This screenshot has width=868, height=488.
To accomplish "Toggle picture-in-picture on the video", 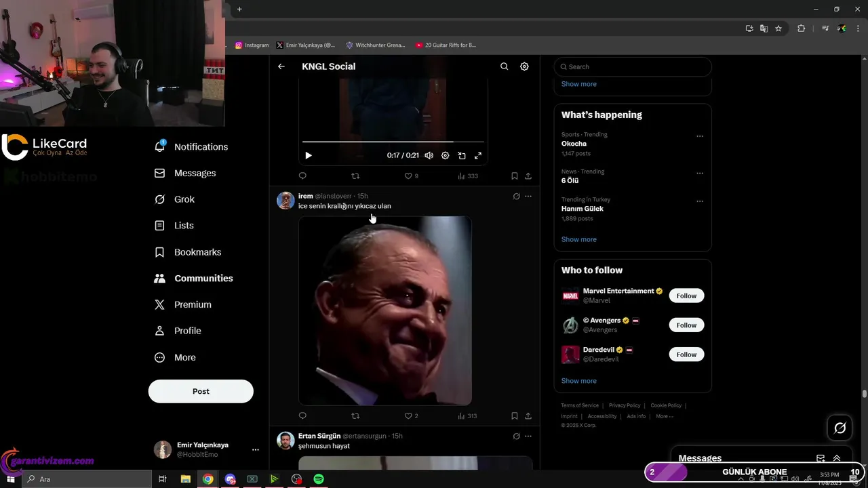I will point(462,155).
